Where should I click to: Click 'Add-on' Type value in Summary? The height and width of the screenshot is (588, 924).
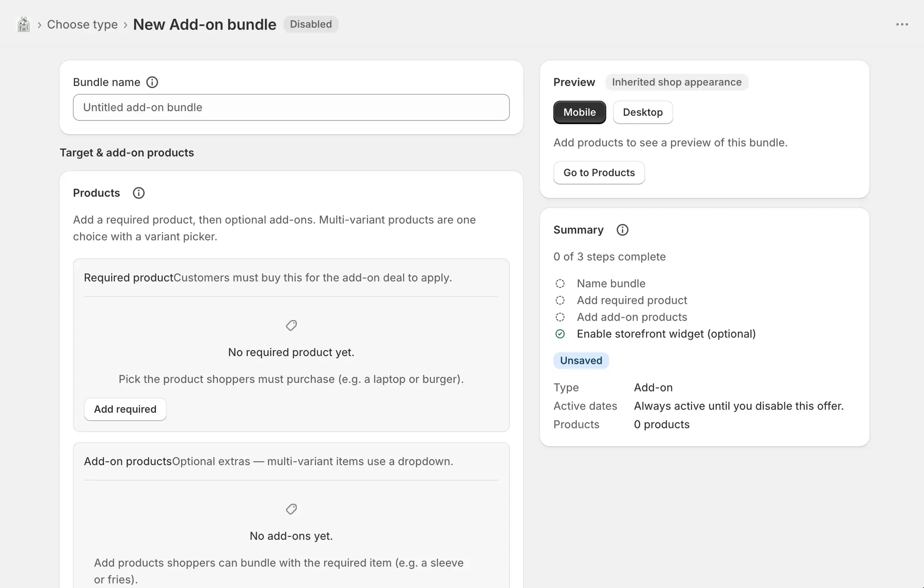point(653,388)
